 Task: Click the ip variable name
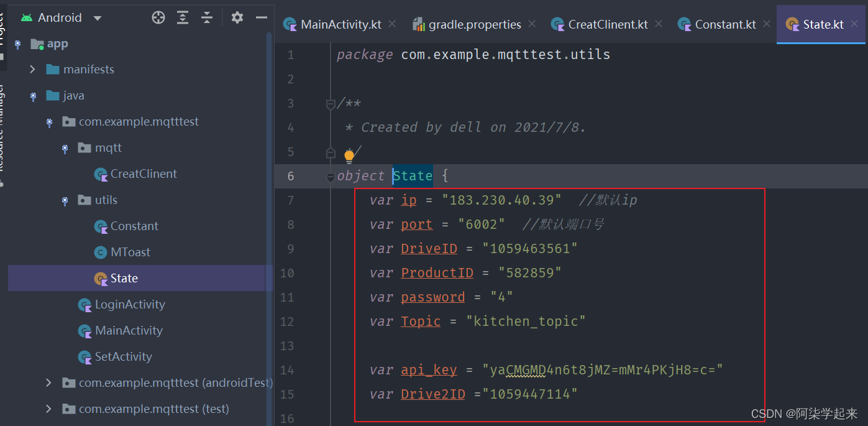[409, 200]
